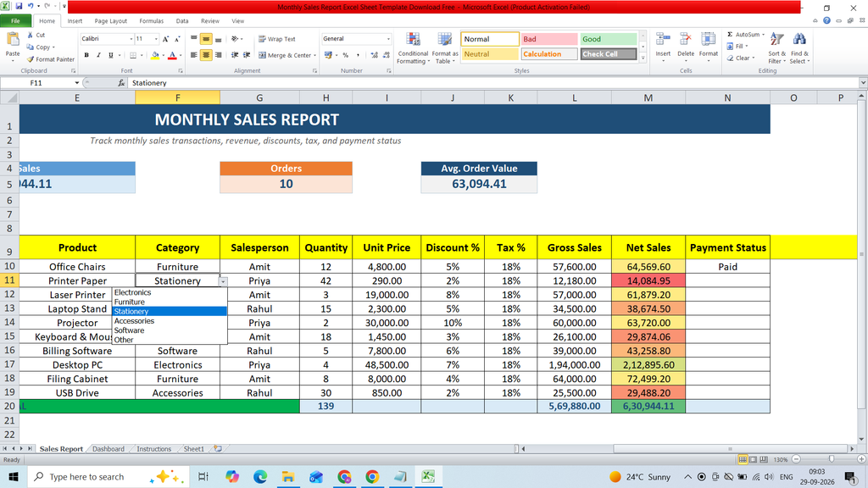The width and height of the screenshot is (868, 488).
Task: Click the Comma Style icon
Action: tap(359, 55)
